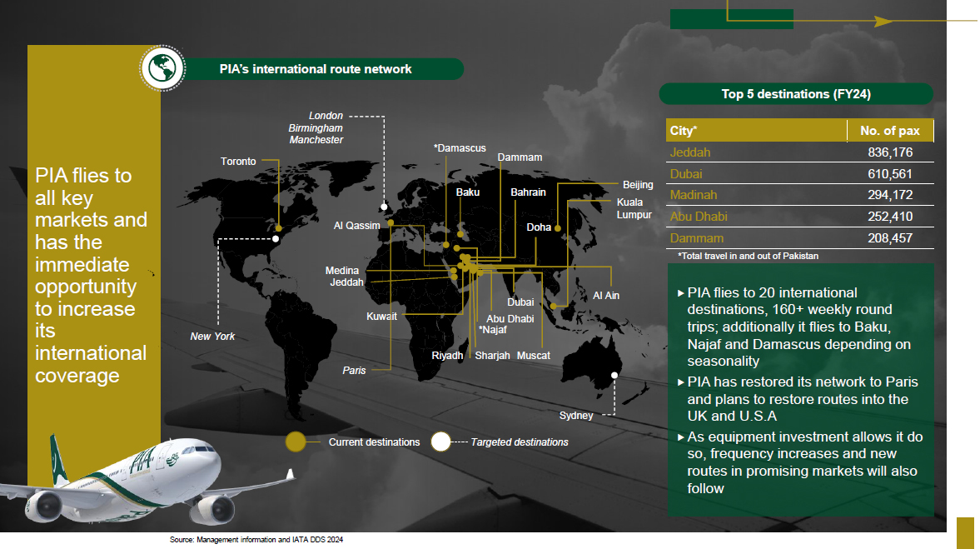Click the Al Ain map label
This screenshot has width=980, height=549.
605,295
